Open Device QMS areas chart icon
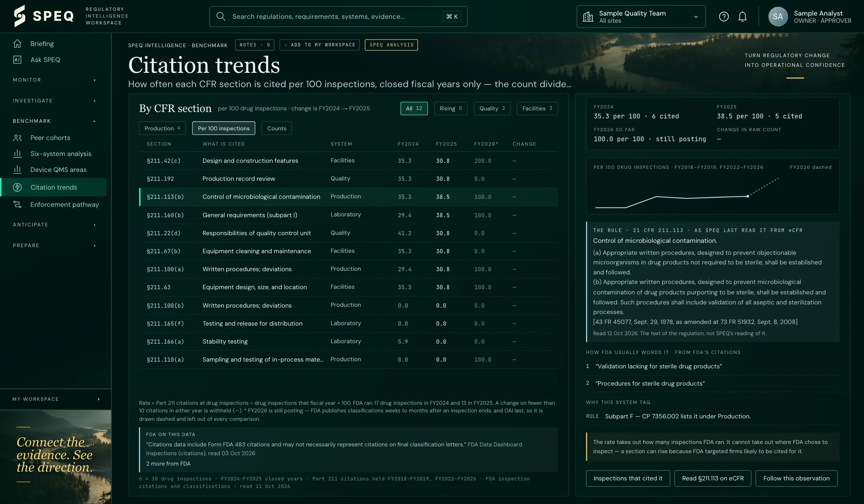Screen dimensions: 864x504 click(17, 170)
